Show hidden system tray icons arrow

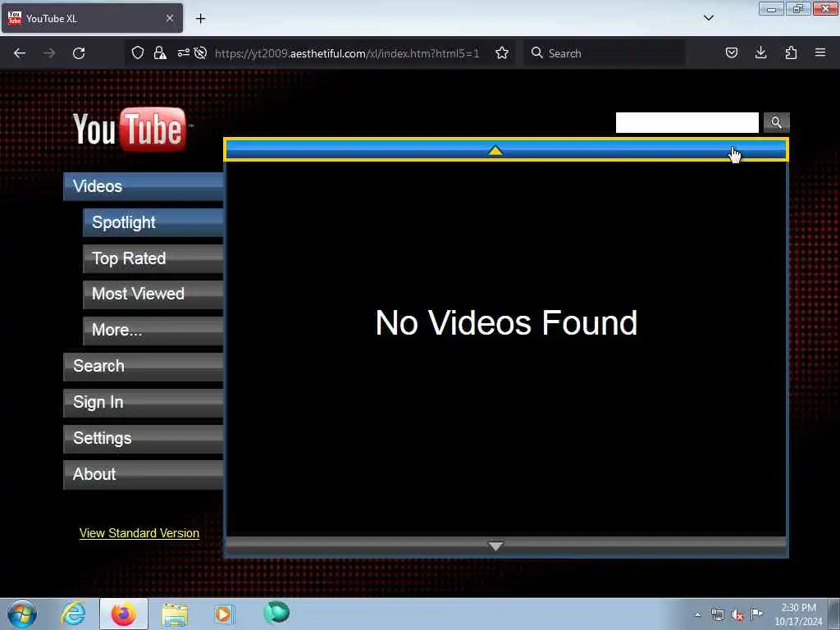[697, 615]
